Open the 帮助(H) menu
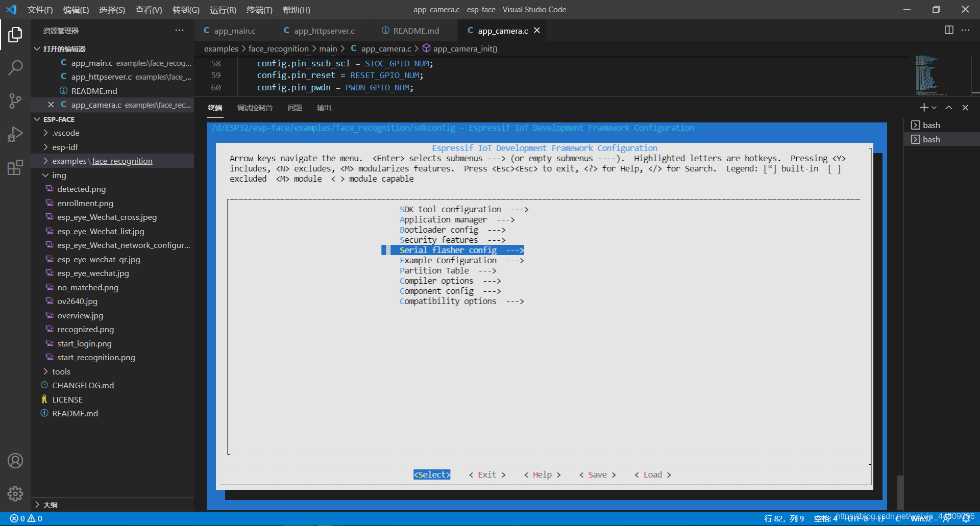The width and height of the screenshot is (980, 526). [x=296, y=10]
